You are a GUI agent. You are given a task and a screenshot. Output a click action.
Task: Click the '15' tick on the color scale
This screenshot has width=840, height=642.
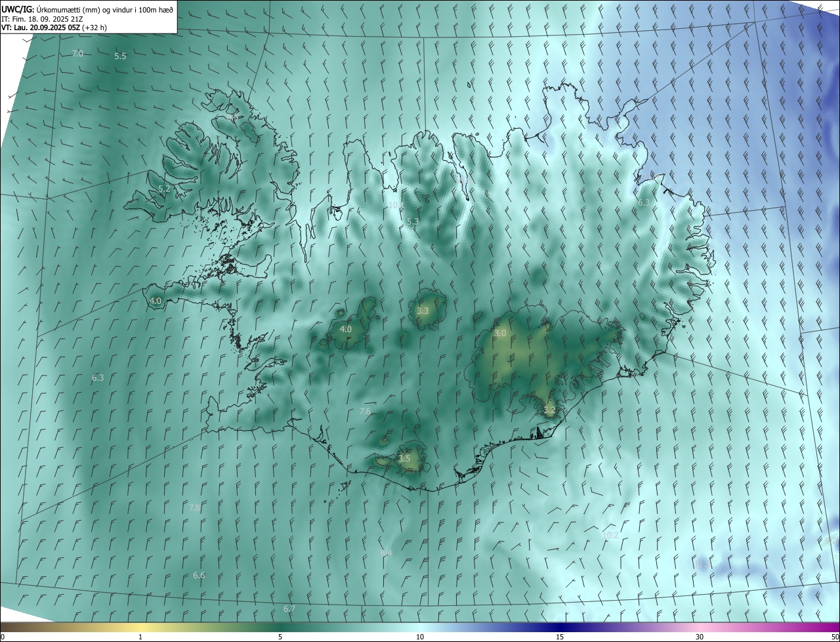tap(560, 637)
